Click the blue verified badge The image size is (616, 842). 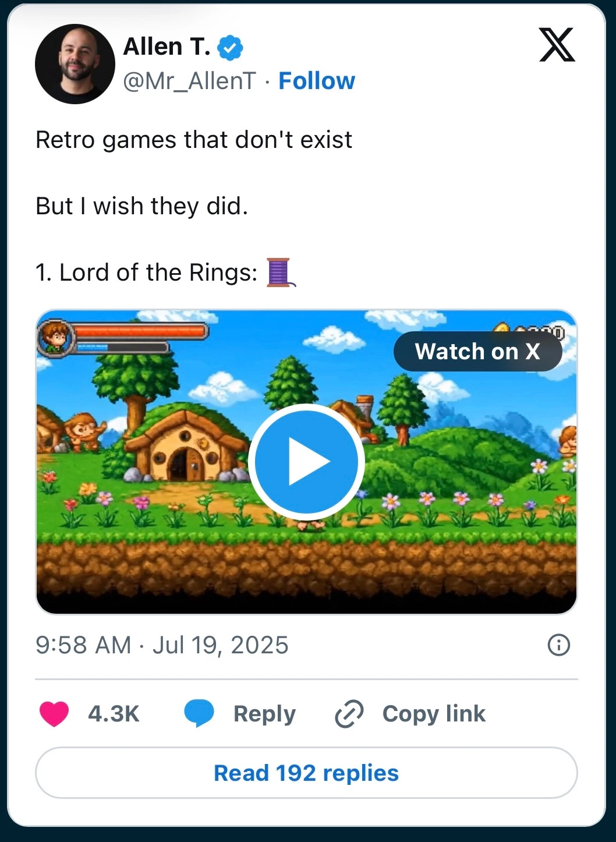231,47
